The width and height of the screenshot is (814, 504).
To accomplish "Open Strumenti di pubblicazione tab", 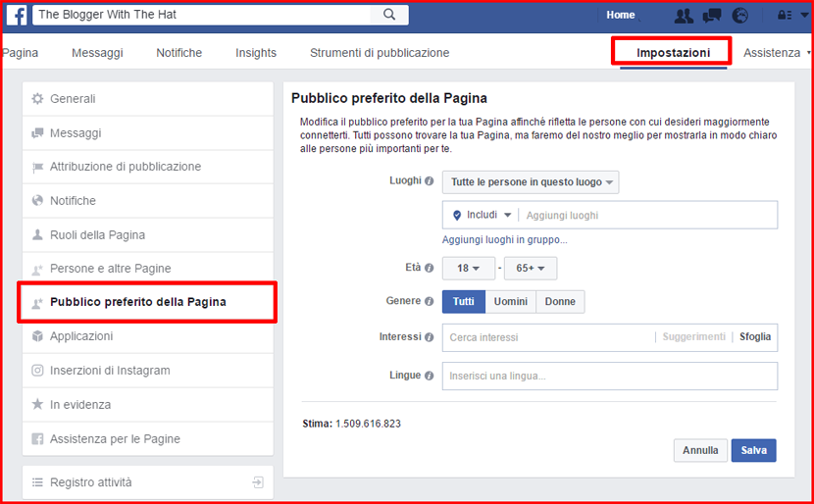I will tap(380, 53).
